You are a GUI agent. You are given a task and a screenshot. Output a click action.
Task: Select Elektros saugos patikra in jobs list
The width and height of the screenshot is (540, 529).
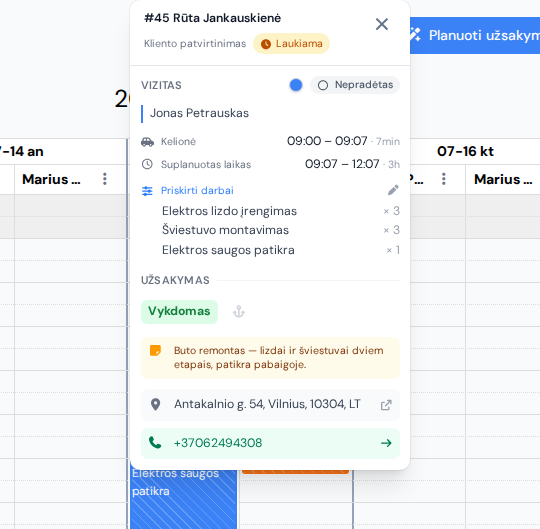coord(228,250)
